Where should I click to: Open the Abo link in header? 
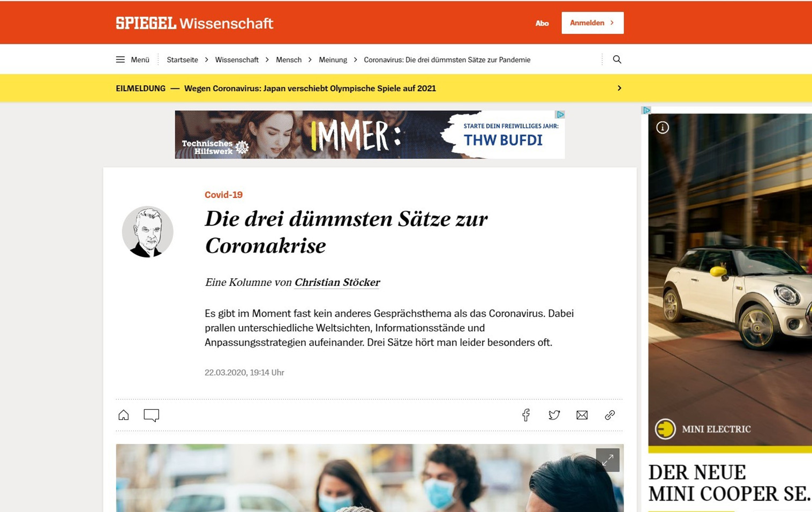pos(542,23)
